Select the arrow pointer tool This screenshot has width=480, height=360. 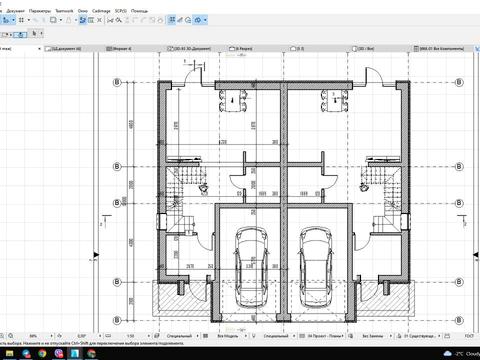34,33
